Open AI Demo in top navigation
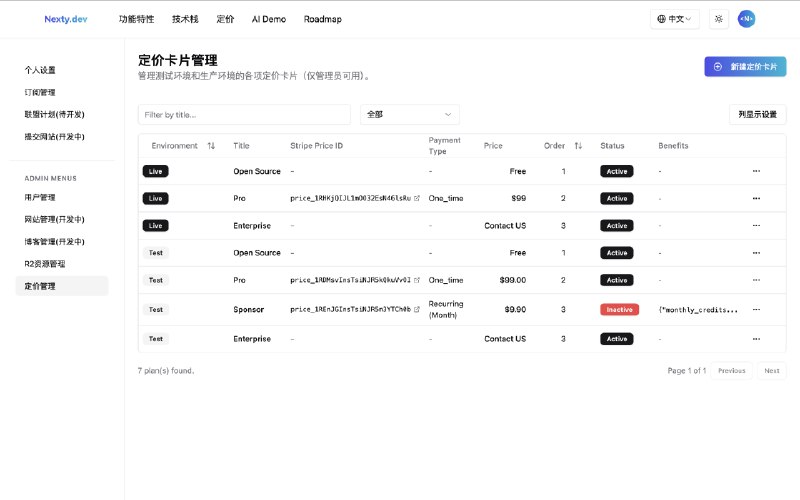Image resolution: width=800 pixels, height=500 pixels. tap(269, 19)
